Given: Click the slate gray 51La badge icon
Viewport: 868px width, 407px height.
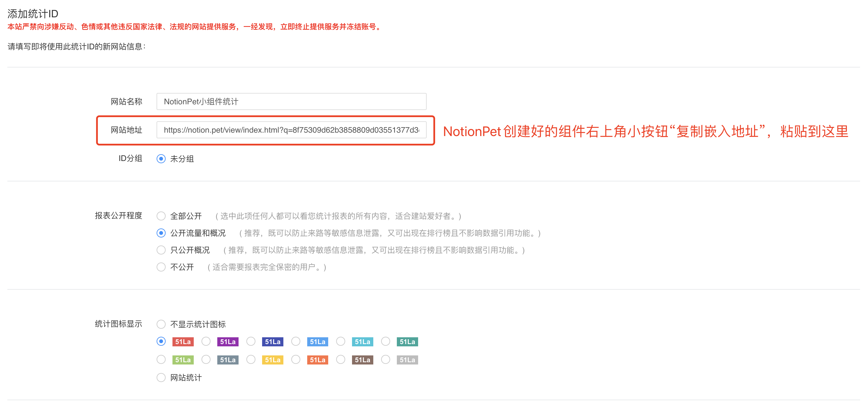Looking at the screenshot, I should coord(228,360).
